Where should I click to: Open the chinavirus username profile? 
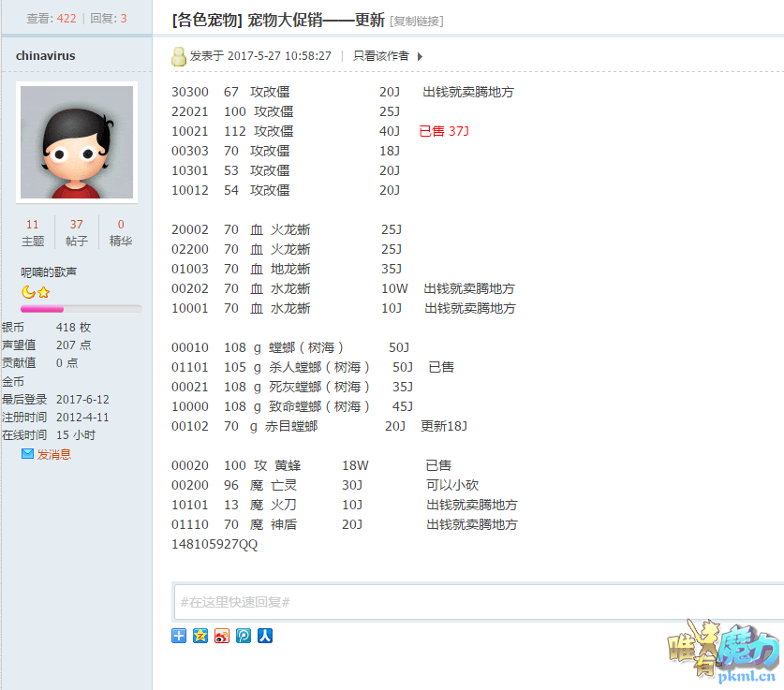click(45, 56)
